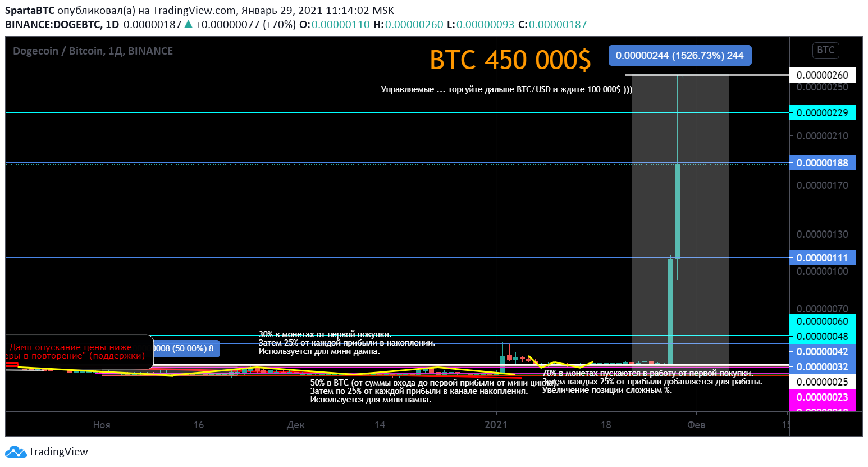Click the 0.00000130 scale value

click(823, 234)
